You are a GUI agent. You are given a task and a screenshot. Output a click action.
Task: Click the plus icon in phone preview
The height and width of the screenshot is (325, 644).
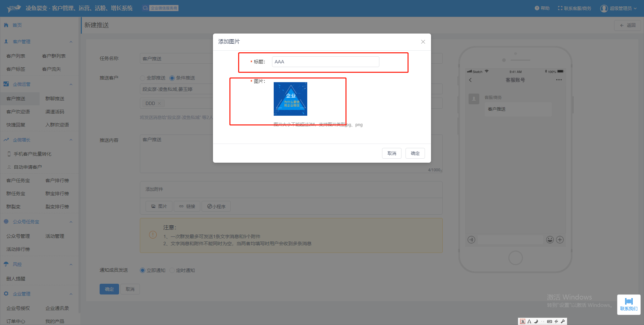pos(560,239)
